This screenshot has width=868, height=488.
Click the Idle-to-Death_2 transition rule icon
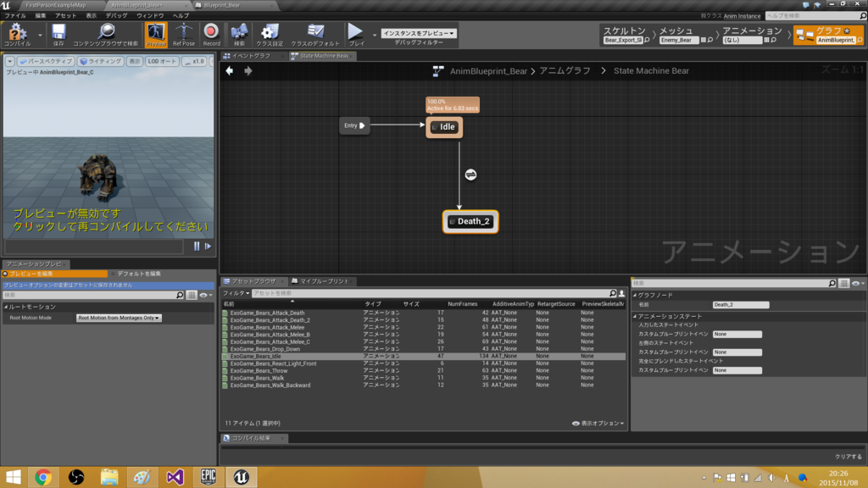pos(470,175)
